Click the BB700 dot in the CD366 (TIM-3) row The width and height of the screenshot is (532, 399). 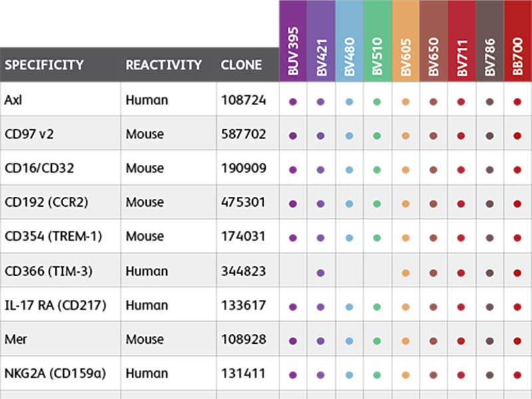pyautogui.click(x=517, y=273)
